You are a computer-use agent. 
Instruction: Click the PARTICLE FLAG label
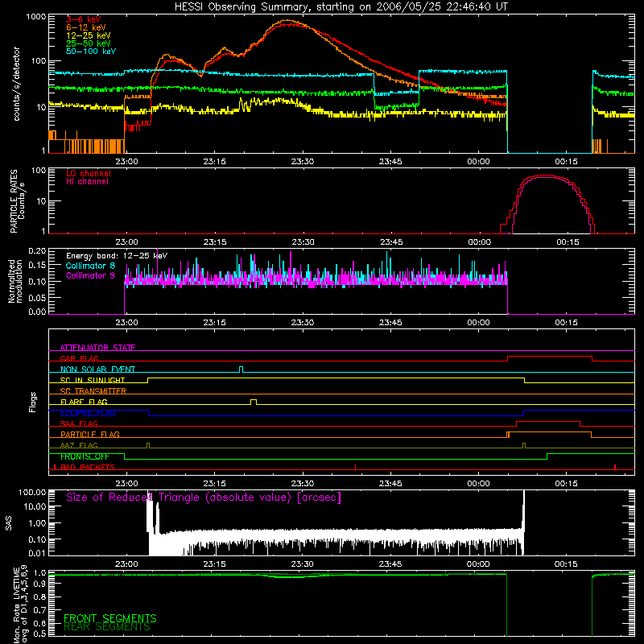(90, 434)
